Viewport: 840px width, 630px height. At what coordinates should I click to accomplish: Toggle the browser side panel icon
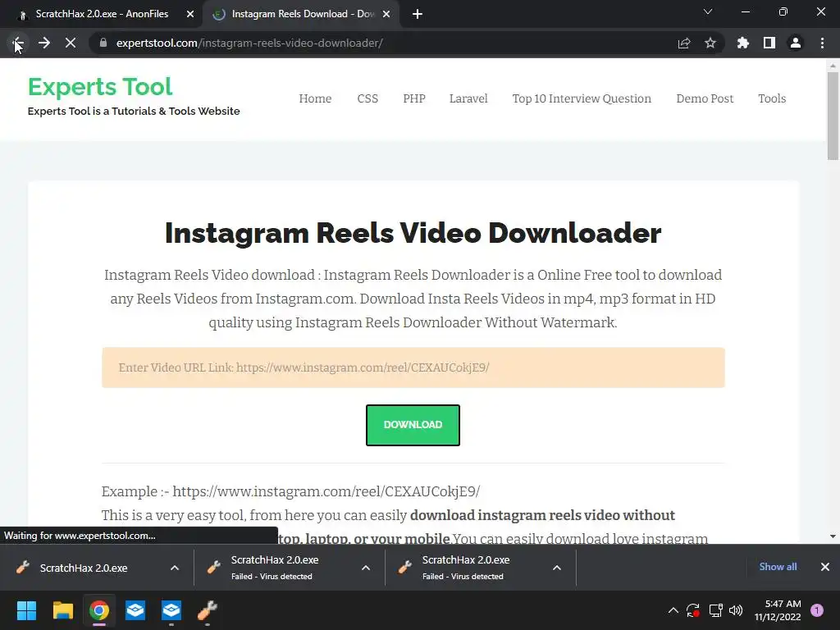pyautogui.click(x=769, y=43)
